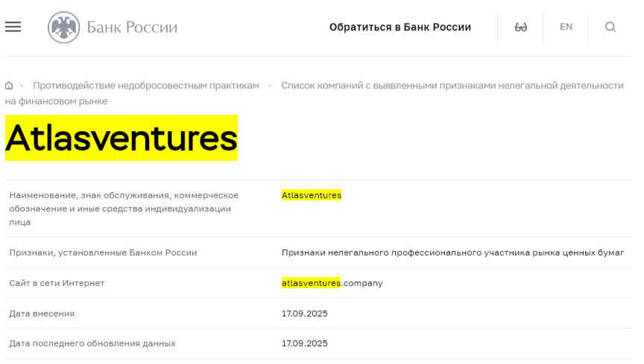Viewport: 644px width, 364px height.
Task: Click 'Обратиться в Банк России' link
Action: click(400, 28)
